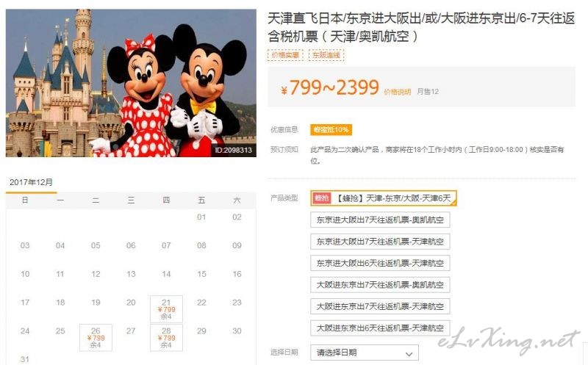
Task: Click the 蜂蜜抵10% discount badge
Action: click(x=331, y=130)
